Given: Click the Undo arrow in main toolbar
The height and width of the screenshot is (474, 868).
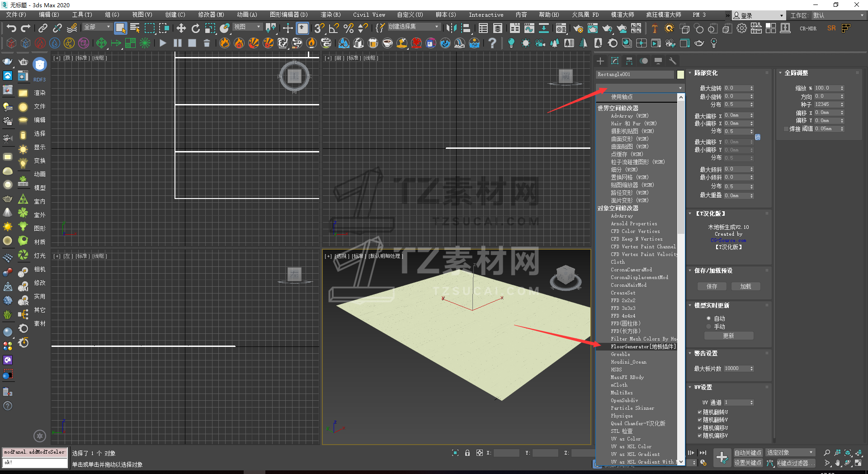Looking at the screenshot, I should (11, 28).
